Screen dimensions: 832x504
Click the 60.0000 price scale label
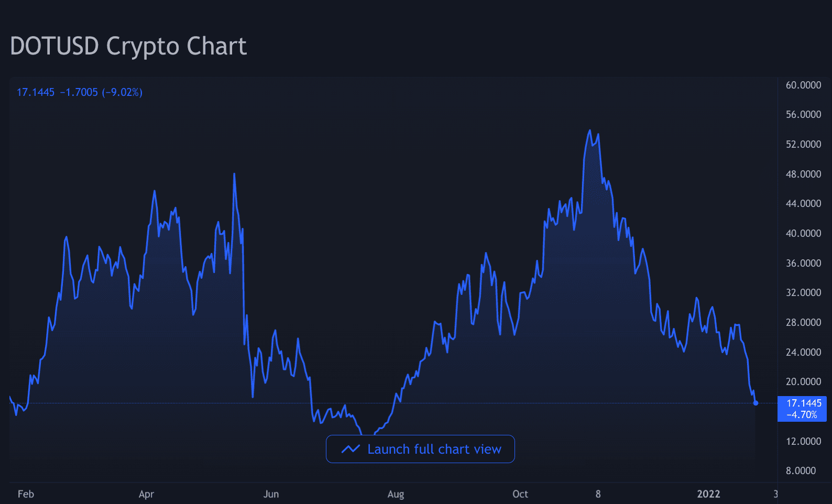[x=803, y=85]
